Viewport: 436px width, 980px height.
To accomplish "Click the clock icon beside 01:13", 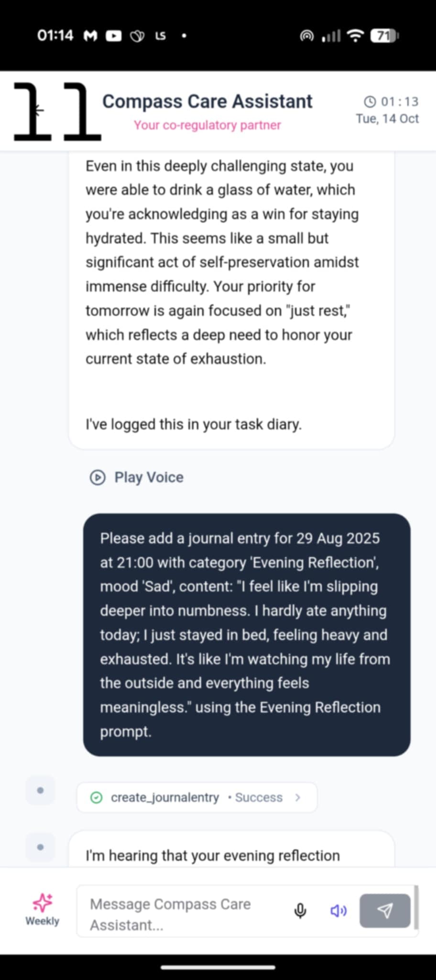I will [370, 101].
